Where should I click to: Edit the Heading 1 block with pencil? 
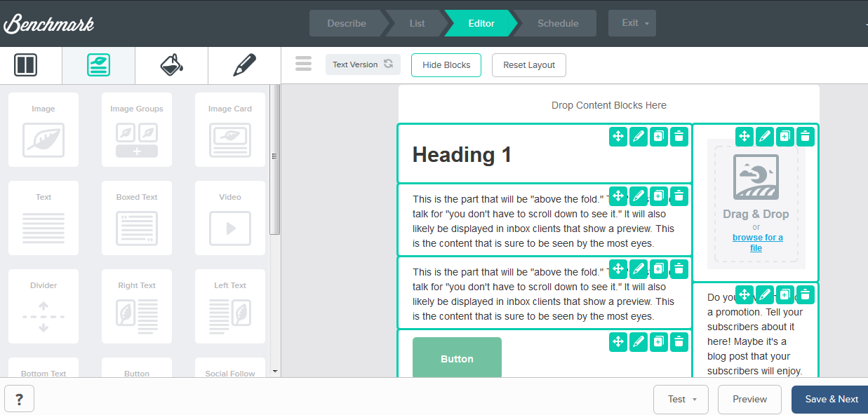coord(638,137)
